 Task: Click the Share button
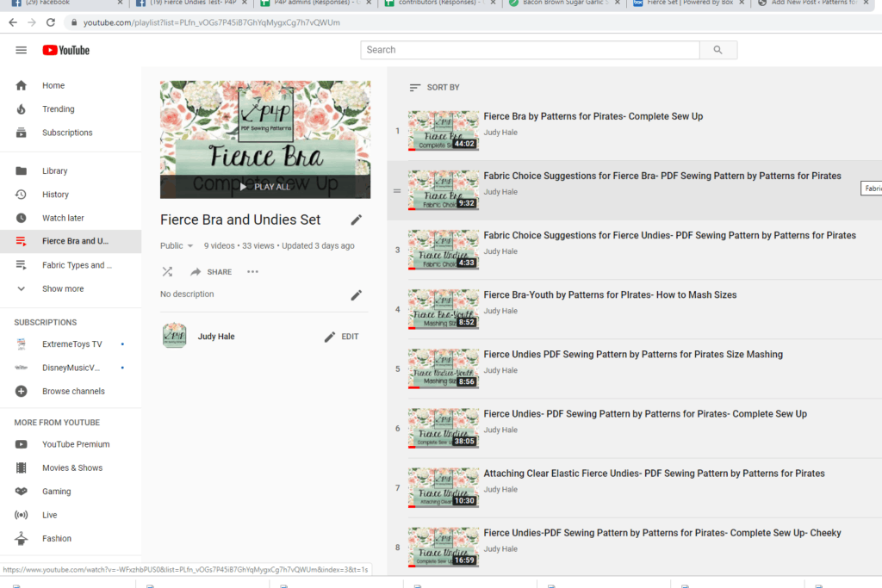click(x=211, y=272)
